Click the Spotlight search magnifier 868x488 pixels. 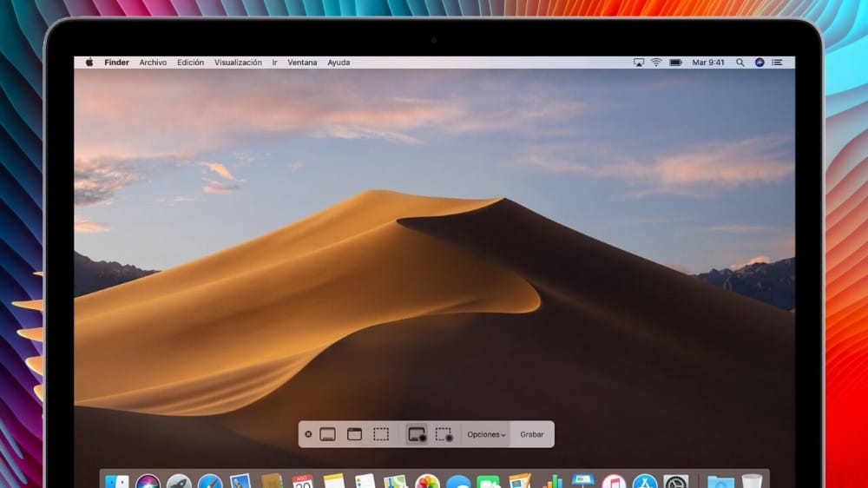(740, 63)
